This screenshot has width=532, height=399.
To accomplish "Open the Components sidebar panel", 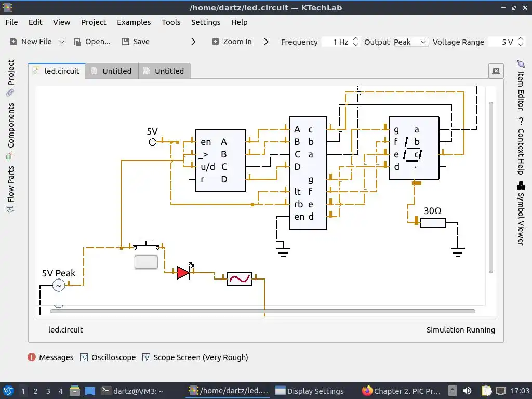I will click(10, 130).
